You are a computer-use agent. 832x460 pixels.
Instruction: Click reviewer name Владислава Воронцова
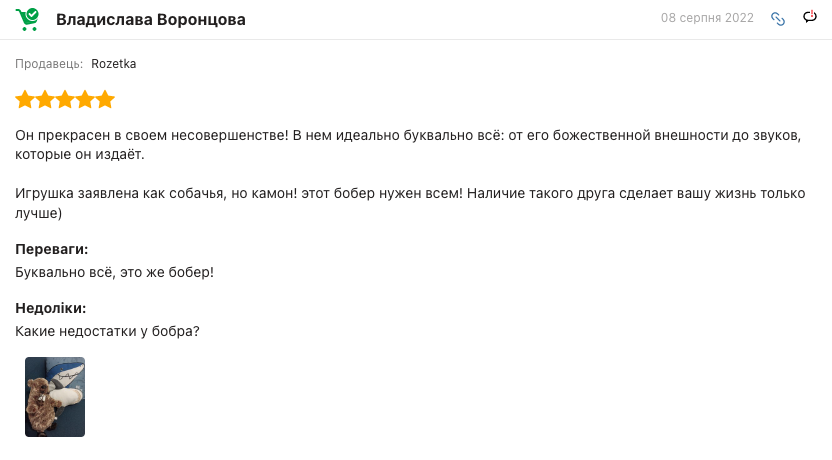click(x=151, y=20)
